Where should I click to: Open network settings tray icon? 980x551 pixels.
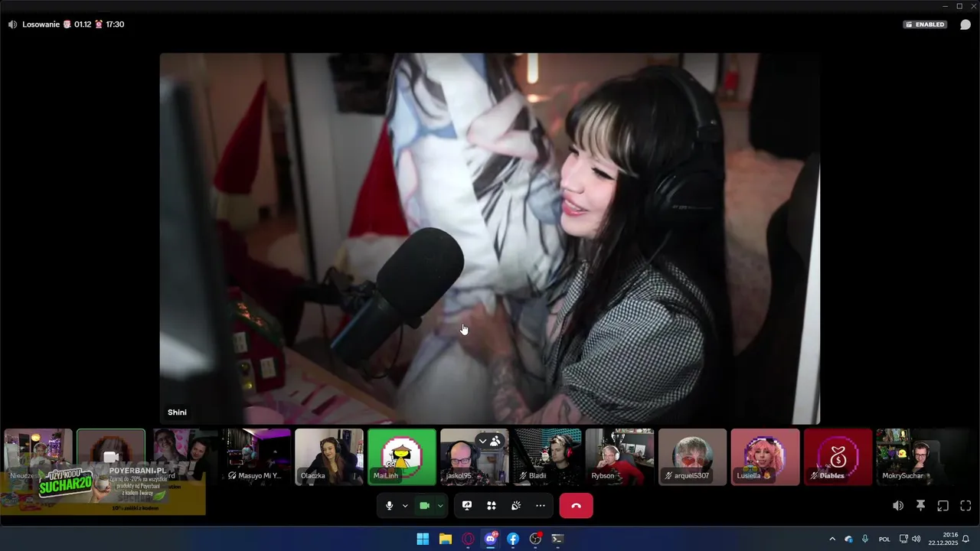click(x=903, y=539)
